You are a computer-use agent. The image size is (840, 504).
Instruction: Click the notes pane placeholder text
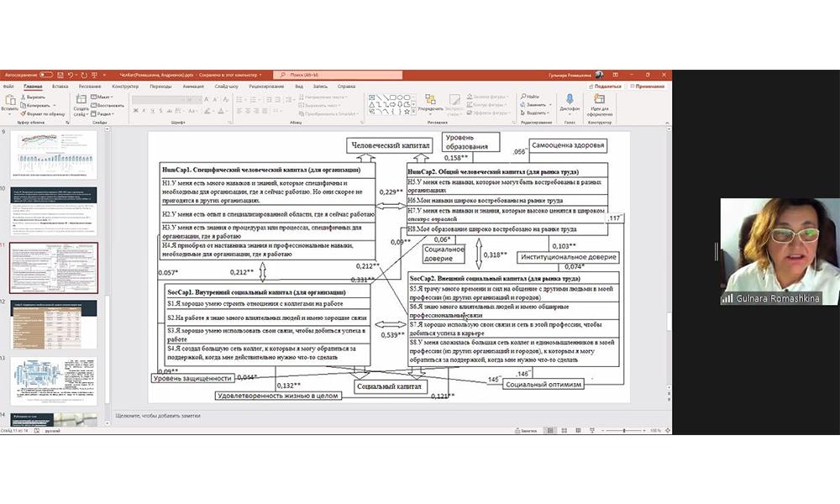click(158, 416)
